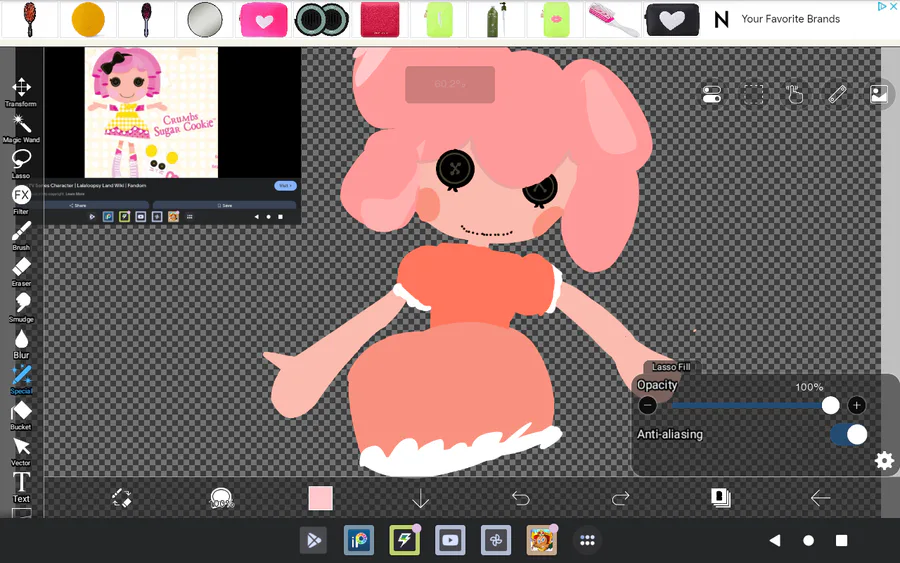Open the FX Filter tool
Viewport: 900px width, 563px height.
point(21,200)
